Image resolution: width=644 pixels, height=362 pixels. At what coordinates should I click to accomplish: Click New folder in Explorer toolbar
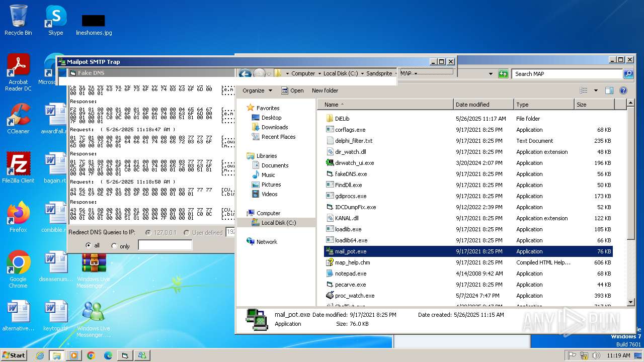(325, 90)
